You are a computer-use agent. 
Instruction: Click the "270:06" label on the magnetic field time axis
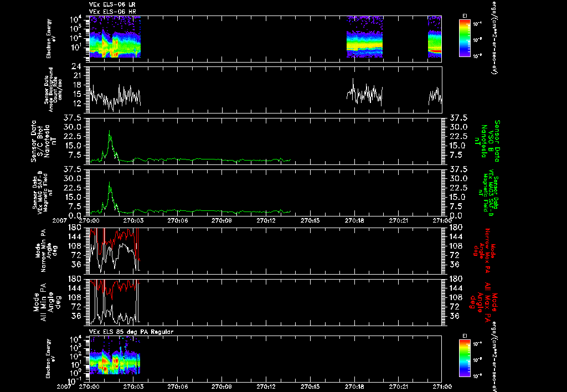[178, 220]
